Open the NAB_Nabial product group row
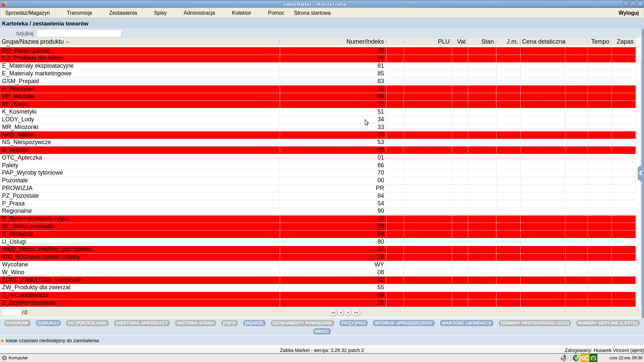 (18, 135)
